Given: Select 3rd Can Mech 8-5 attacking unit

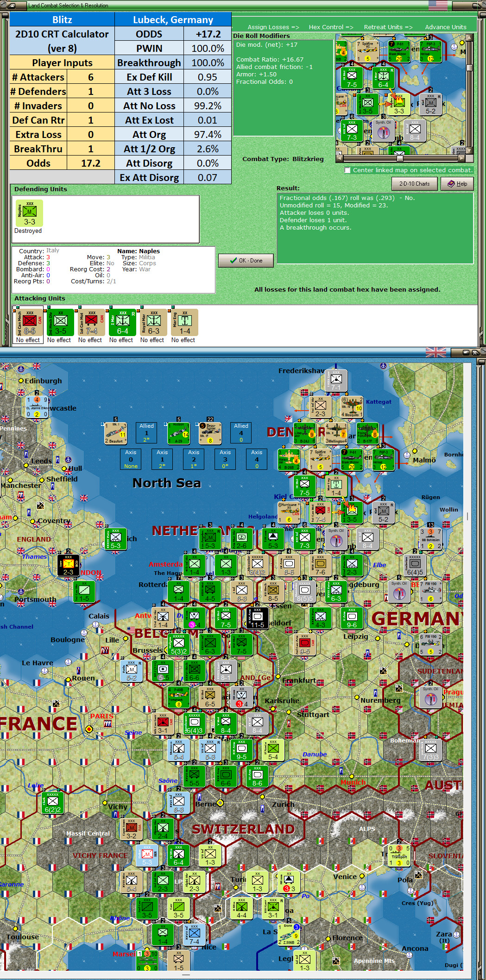Looking at the screenshot, I should (29, 323).
